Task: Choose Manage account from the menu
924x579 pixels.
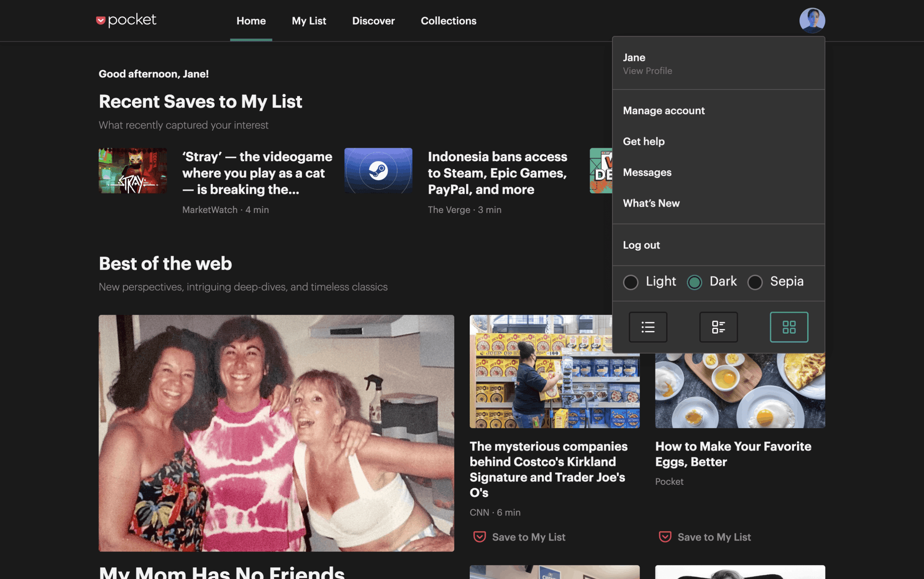Action: coord(664,111)
